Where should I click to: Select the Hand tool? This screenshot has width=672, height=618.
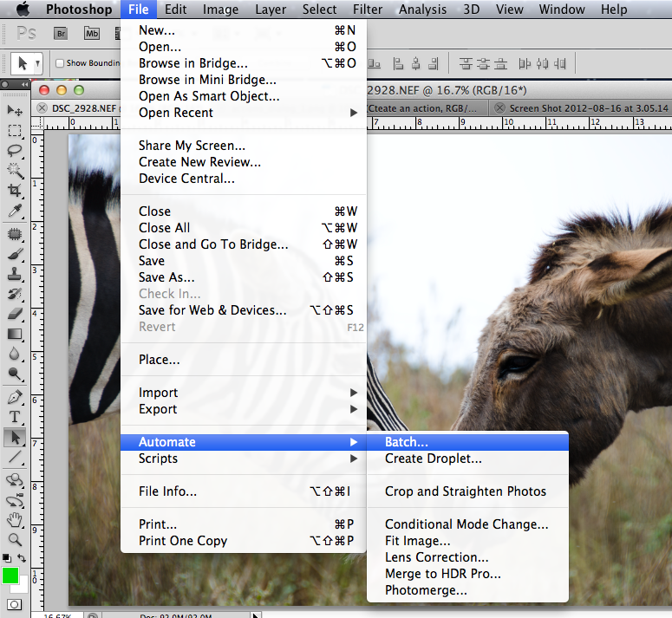pos(15,520)
